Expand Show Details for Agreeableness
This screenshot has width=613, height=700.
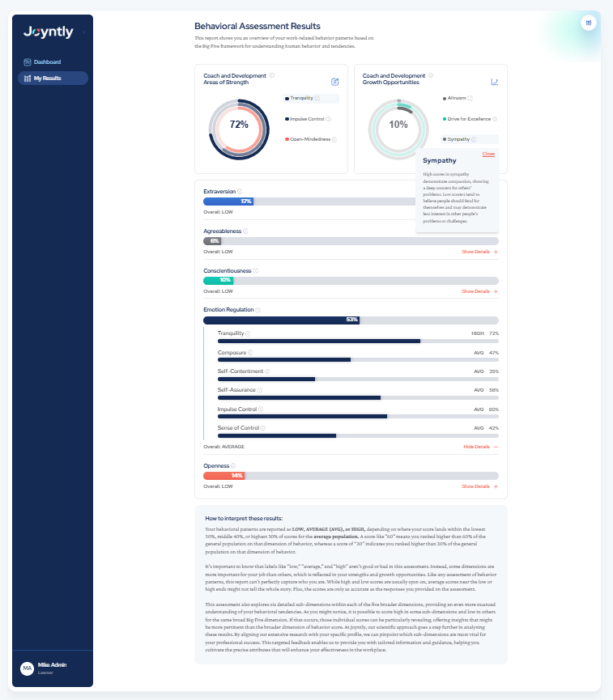pyautogui.click(x=479, y=252)
